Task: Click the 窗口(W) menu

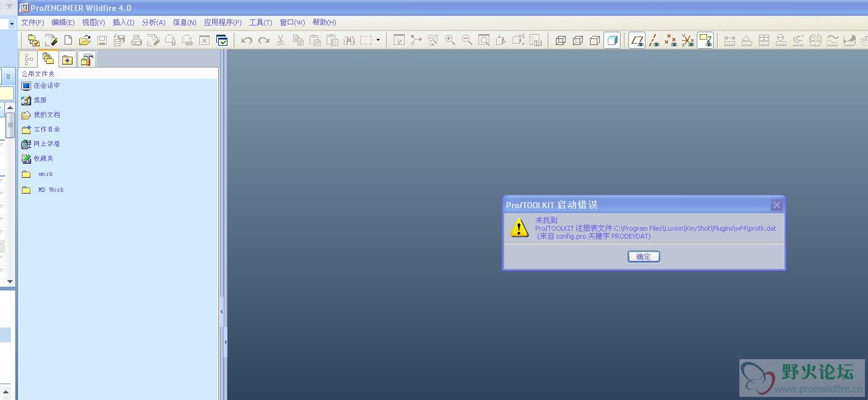Action: pyautogui.click(x=293, y=23)
